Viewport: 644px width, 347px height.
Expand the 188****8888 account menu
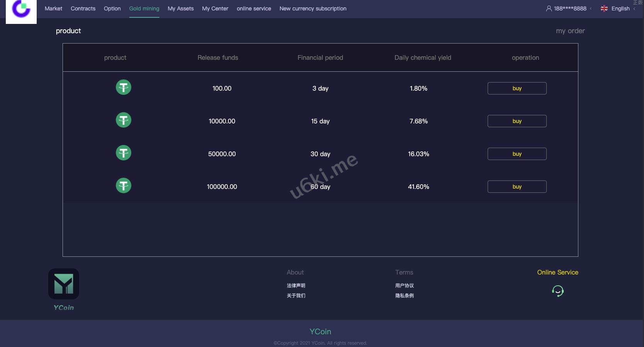(570, 8)
